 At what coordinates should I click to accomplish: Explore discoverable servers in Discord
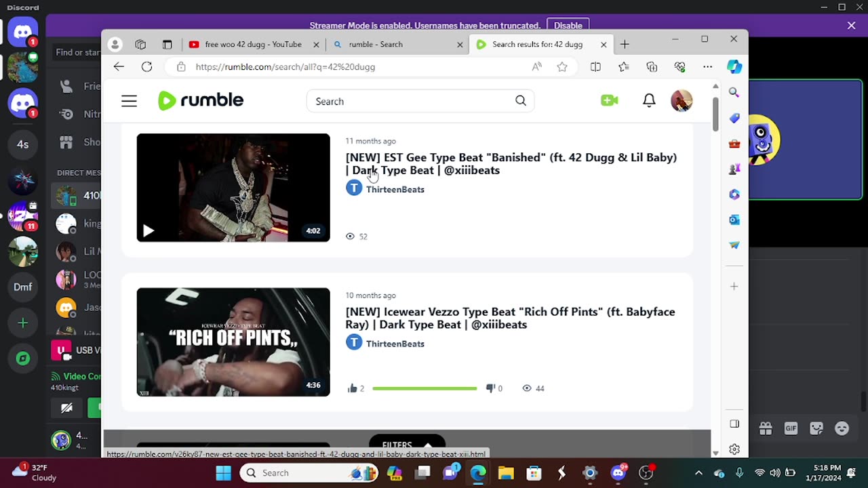[23, 359]
